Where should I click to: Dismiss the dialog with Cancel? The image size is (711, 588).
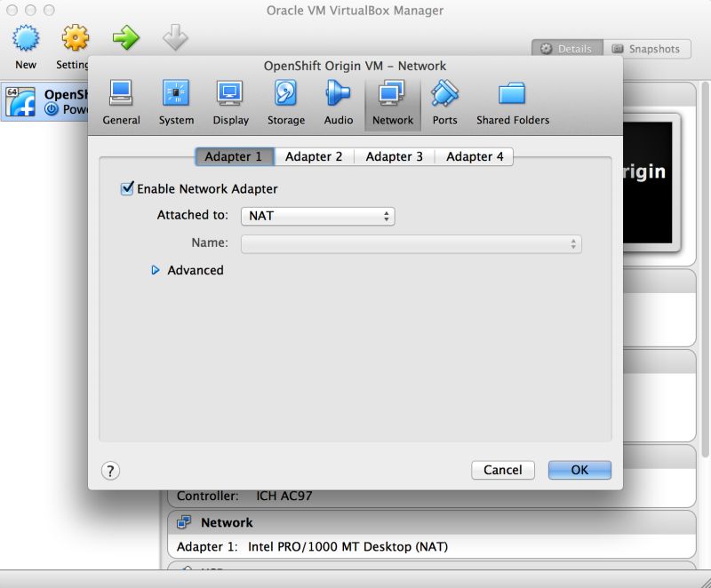(x=502, y=470)
